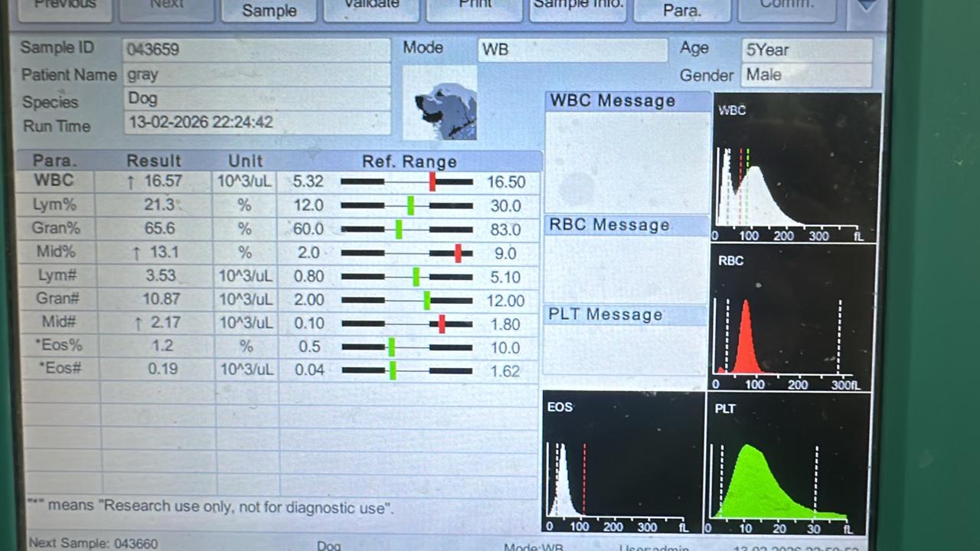Image resolution: width=980 pixels, height=551 pixels.
Task: Select the EOS histogram graph
Action: coord(622,463)
